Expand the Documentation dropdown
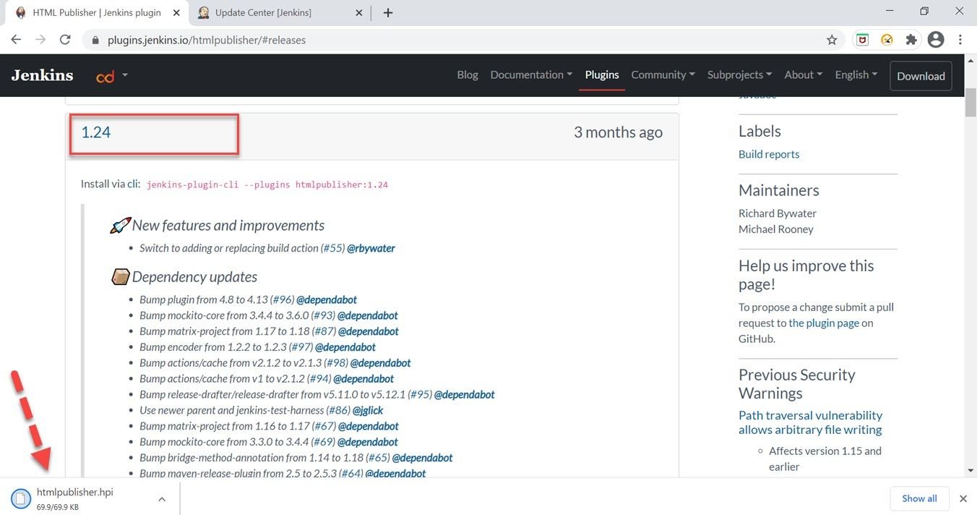This screenshot has width=980, height=515. coord(531,75)
